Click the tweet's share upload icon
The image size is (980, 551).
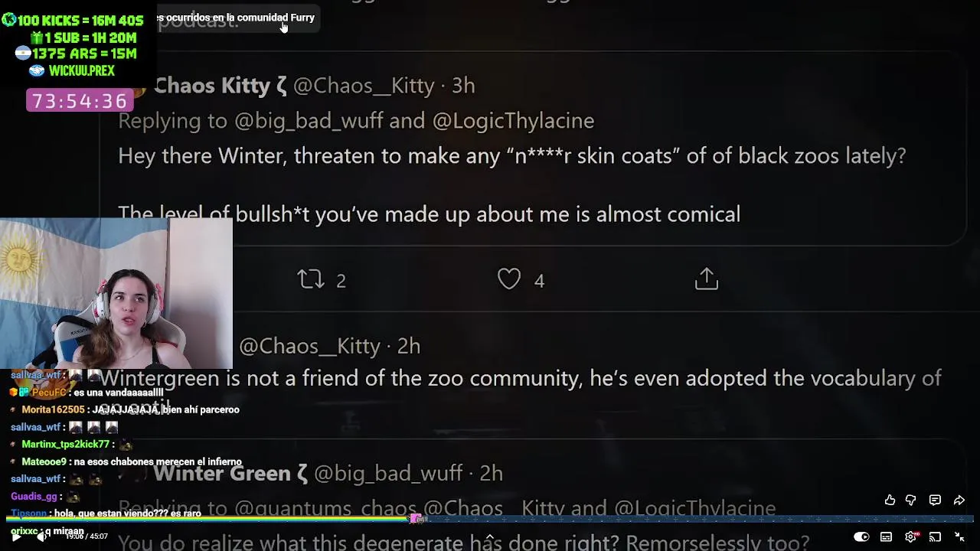pos(706,279)
